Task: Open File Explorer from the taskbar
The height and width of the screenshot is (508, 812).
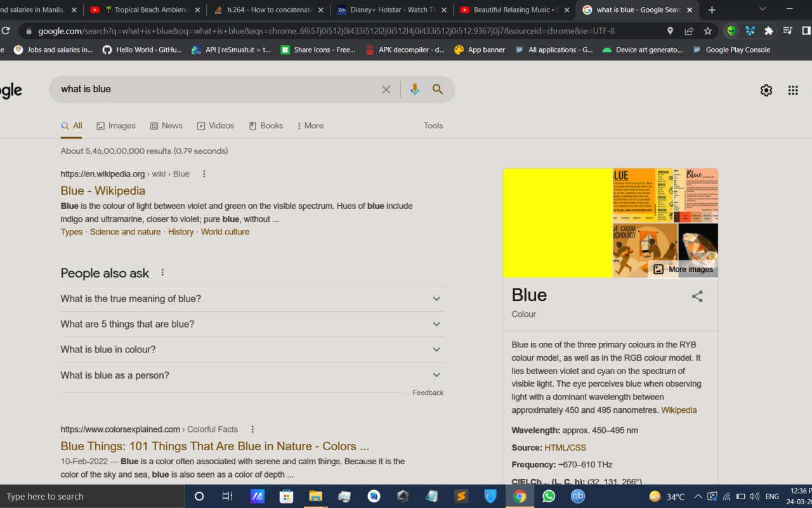Action: 315,496
